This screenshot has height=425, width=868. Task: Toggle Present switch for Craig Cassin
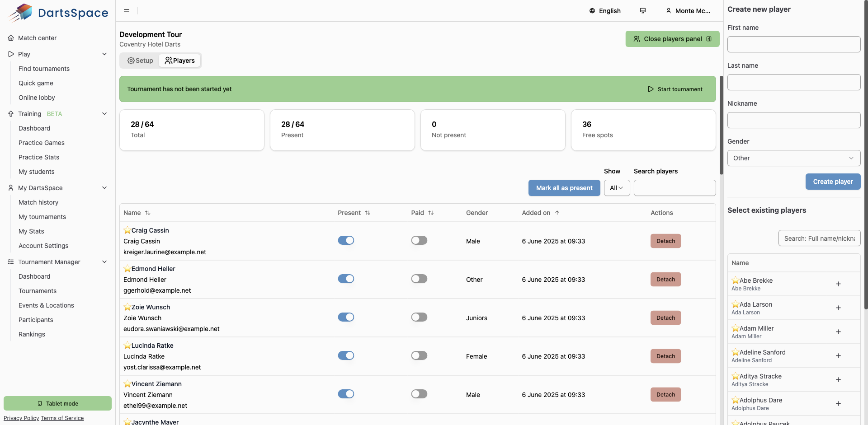(x=346, y=241)
